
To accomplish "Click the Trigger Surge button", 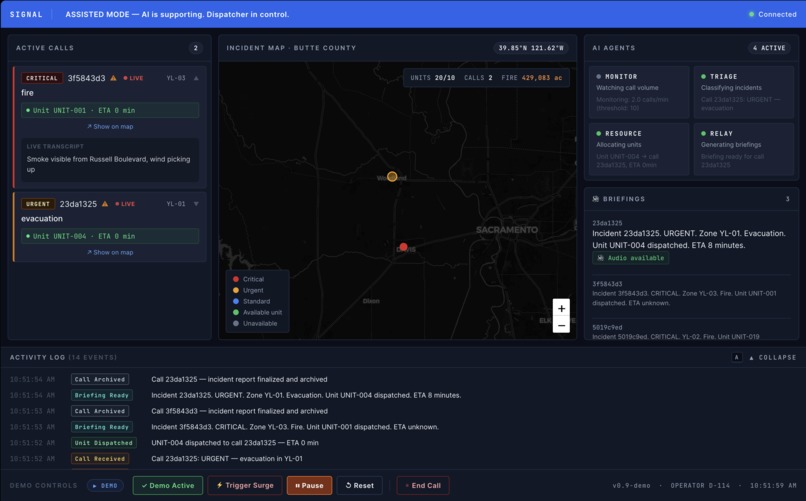I will pyautogui.click(x=245, y=486).
